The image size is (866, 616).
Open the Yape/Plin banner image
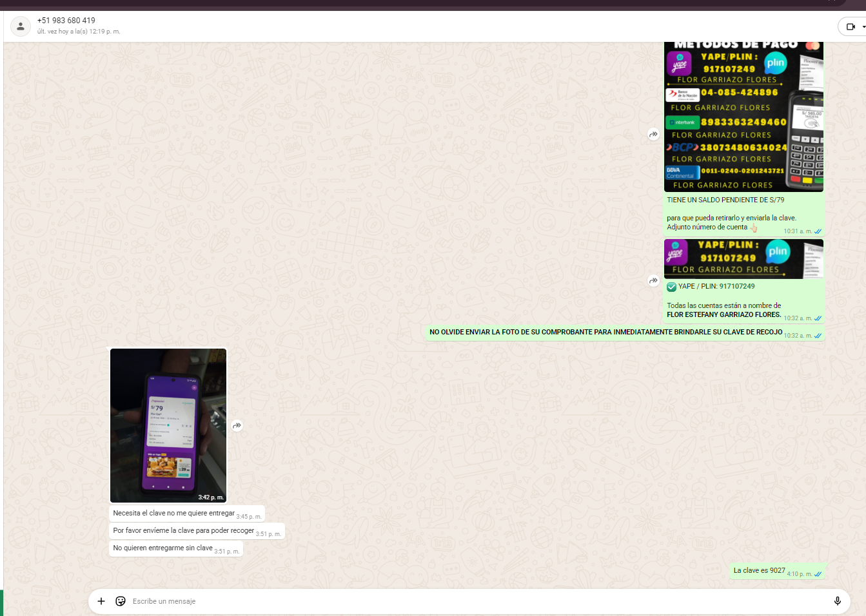[x=743, y=259]
